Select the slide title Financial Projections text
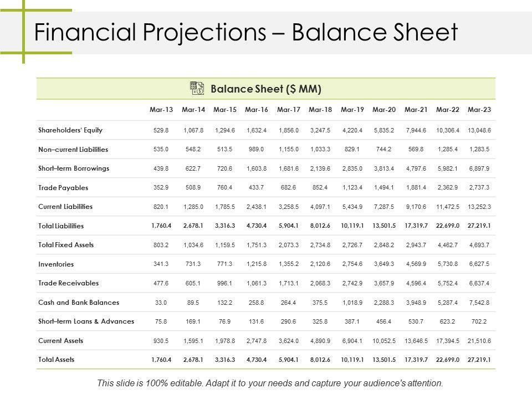Screen dimensions: 532x399 click(246, 33)
